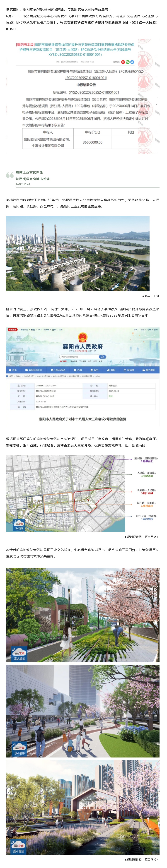Click the 樊城工业文化新生 quote heading

[x=29, y=173]
